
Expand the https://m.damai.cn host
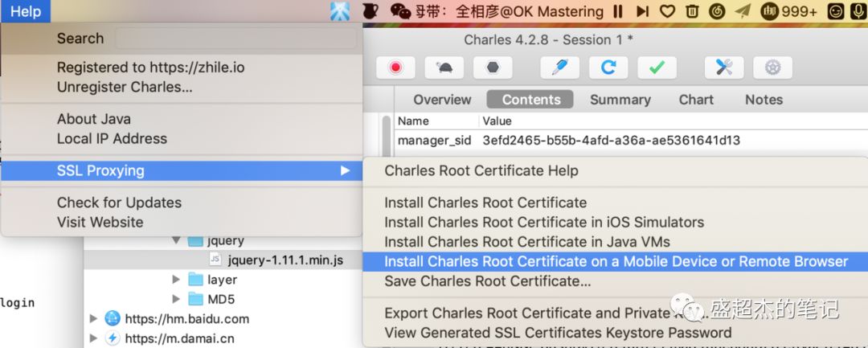[x=93, y=338]
